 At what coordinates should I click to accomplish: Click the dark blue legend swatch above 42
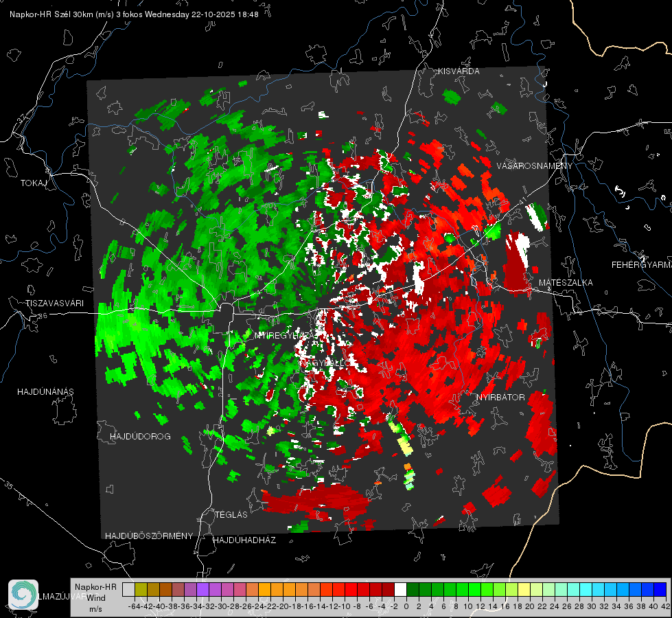660,589
